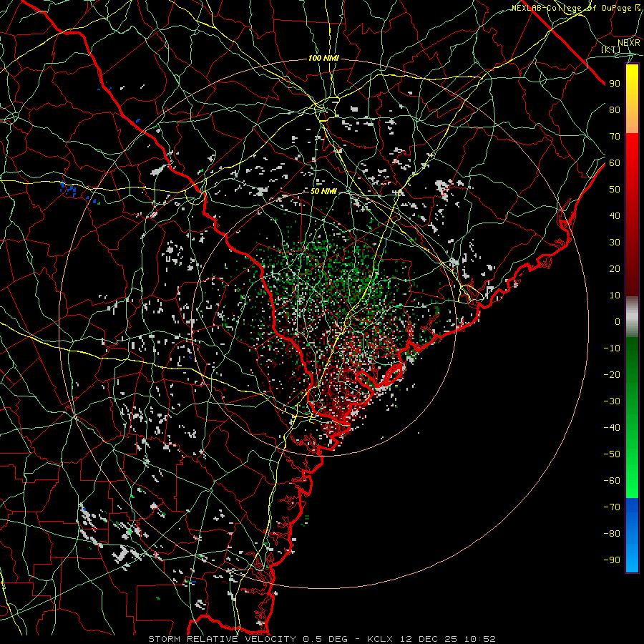
Task: Click the -10 value on velocity scale
Action: [612, 348]
